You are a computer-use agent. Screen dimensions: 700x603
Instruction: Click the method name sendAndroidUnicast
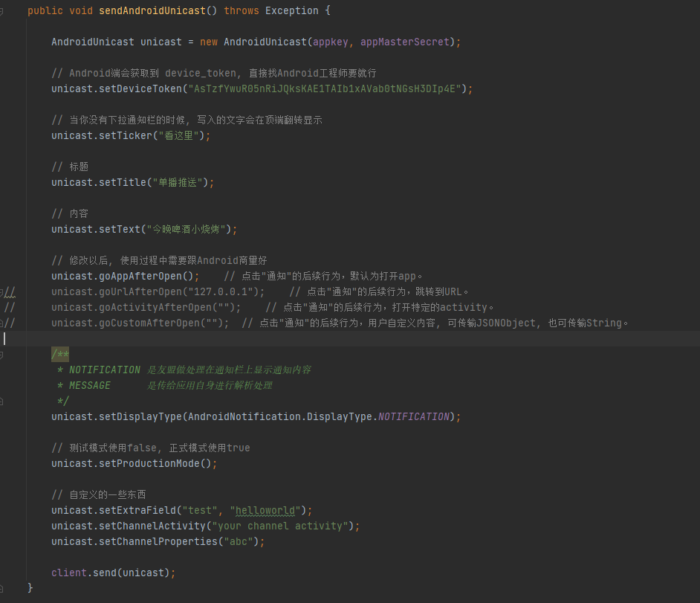pos(152,10)
